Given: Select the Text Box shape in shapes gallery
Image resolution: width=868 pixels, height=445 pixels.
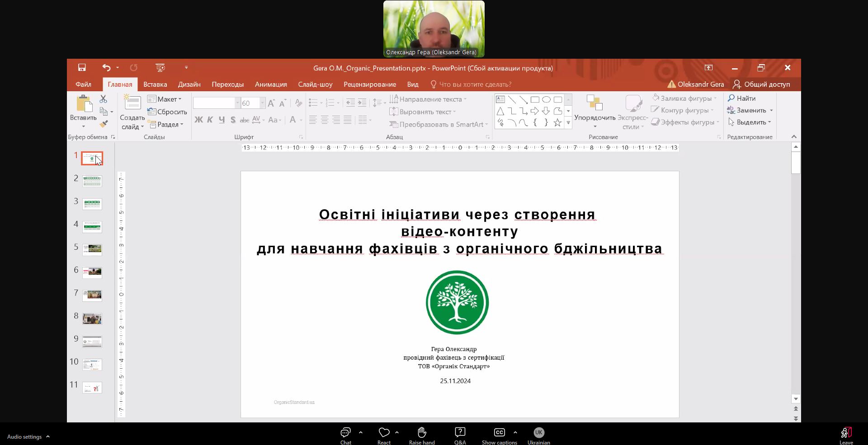Looking at the screenshot, I should point(500,99).
